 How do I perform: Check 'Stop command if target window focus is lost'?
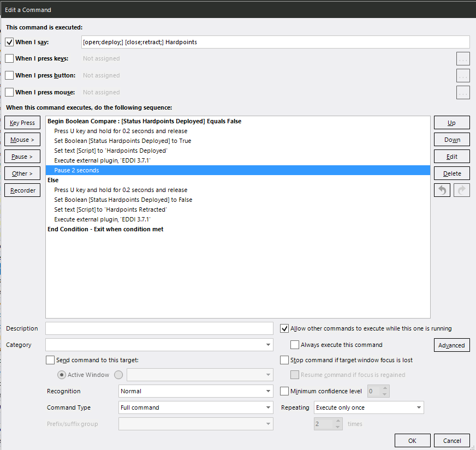[x=284, y=360]
